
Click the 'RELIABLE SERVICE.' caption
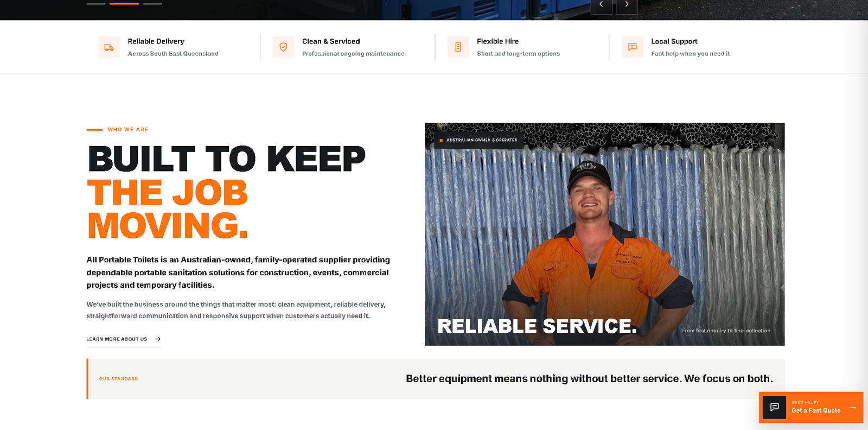[x=537, y=326]
